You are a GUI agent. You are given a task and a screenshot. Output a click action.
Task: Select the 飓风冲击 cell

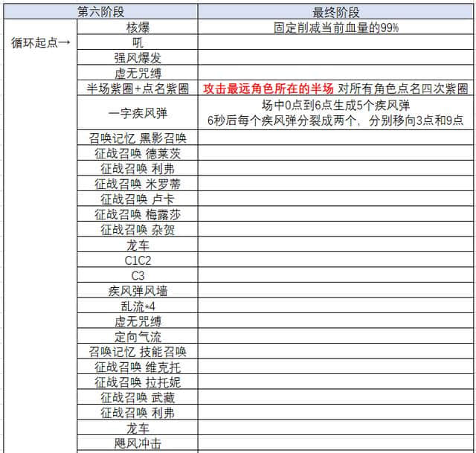138,443
